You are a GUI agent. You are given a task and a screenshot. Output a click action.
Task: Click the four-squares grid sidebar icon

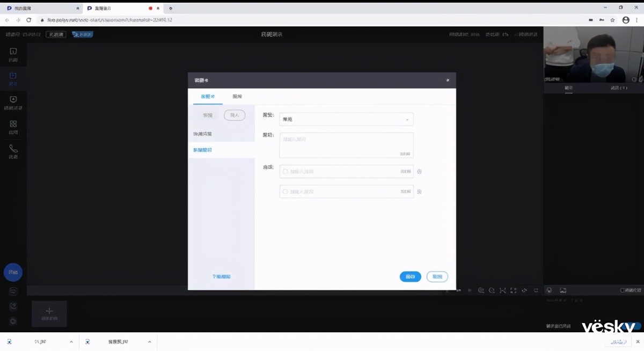(x=13, y=125)
